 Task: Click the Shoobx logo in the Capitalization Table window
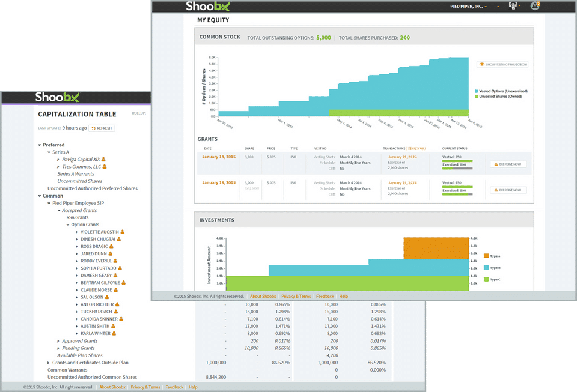click(57, 97)
